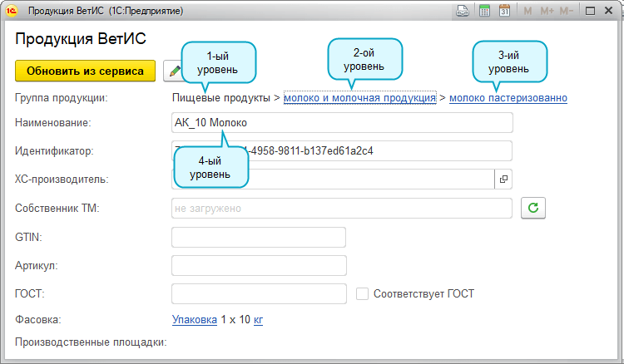Click the 1C application logo icon
624x364 pixels.
[12, 11]
